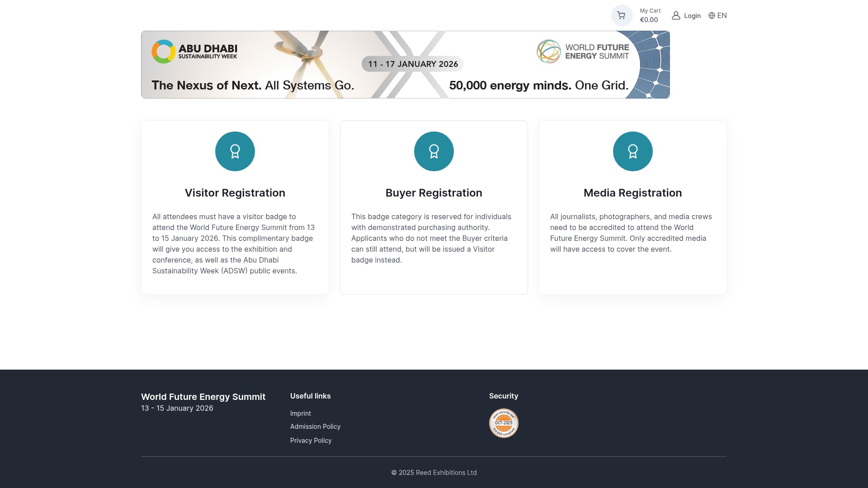Viewport: 868px width, 488px height.
Task: Click the PCI DSS security seal
Action: pyautogui.click(x=504, y=423)
